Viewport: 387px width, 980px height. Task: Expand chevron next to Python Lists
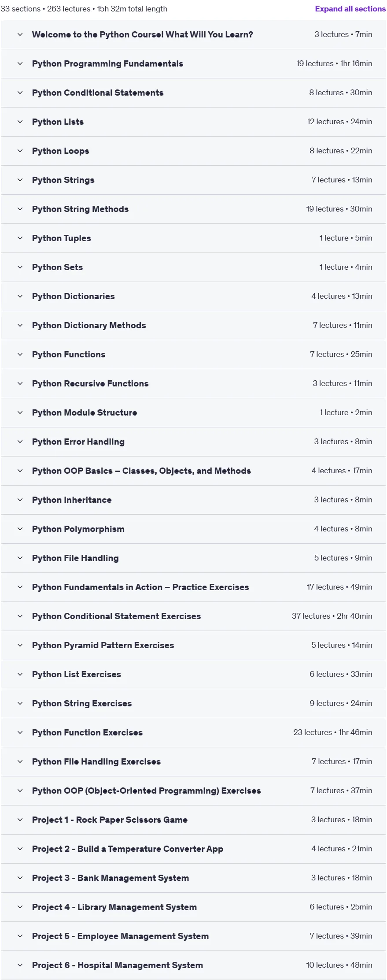20,122
